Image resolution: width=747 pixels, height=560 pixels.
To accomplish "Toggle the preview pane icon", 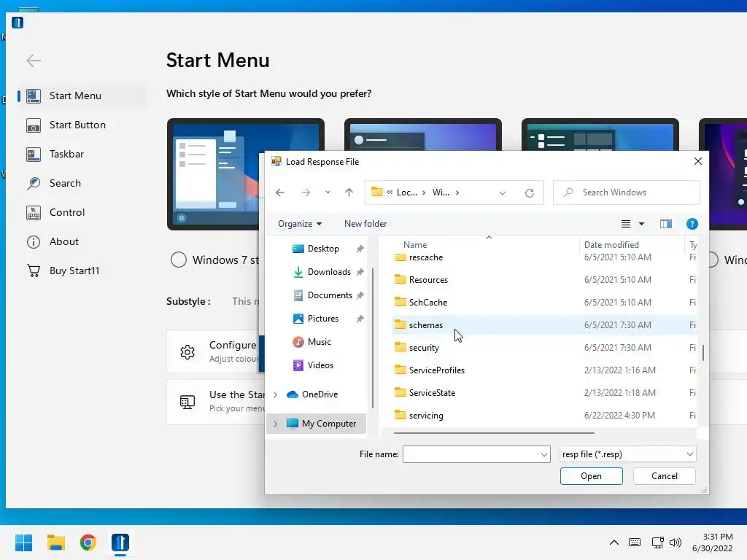I will (665, 224).
